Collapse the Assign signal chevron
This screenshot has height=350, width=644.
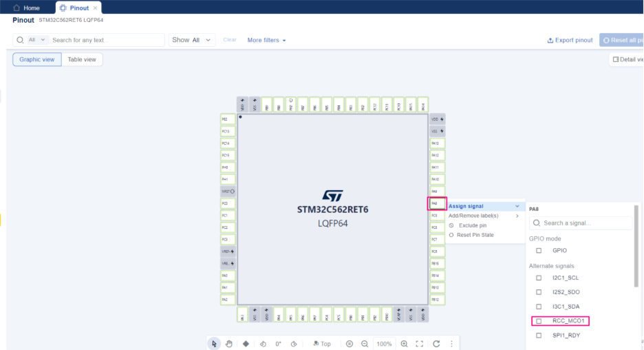pyautogui.click(x=517, y=206)
